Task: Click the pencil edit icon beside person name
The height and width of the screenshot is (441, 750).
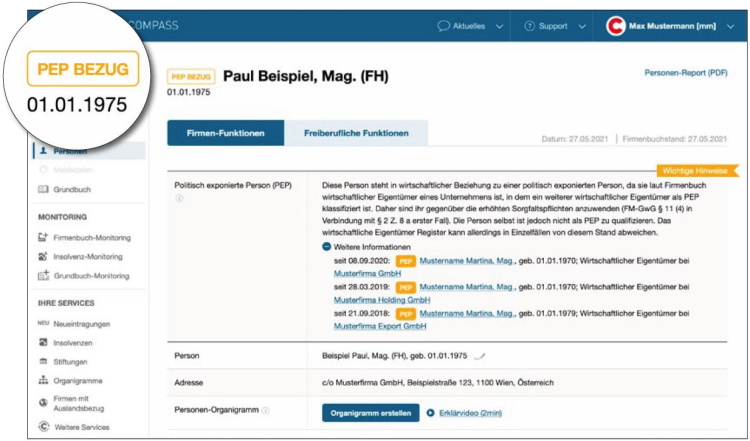Action: pyautogui.click(x=481, y=355)
